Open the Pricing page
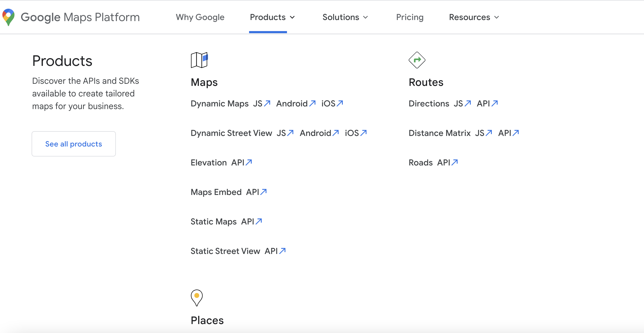The image size is (644, 333). click(x=410, y=17)
